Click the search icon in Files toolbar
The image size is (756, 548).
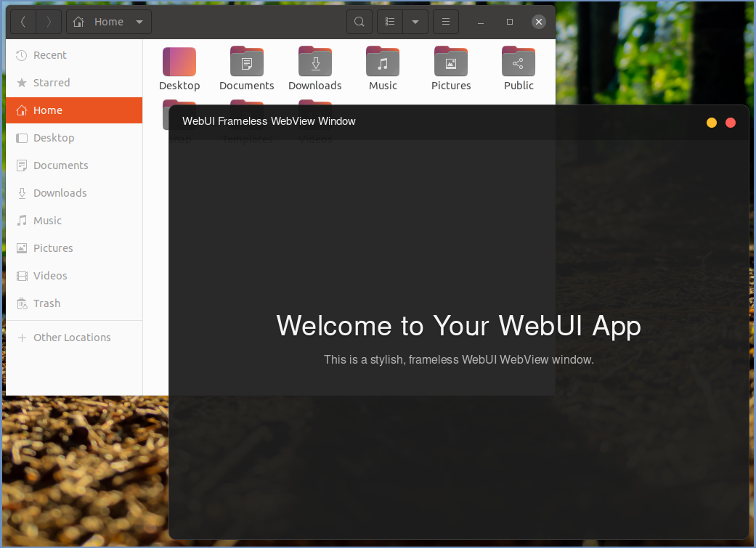point(359,22)
